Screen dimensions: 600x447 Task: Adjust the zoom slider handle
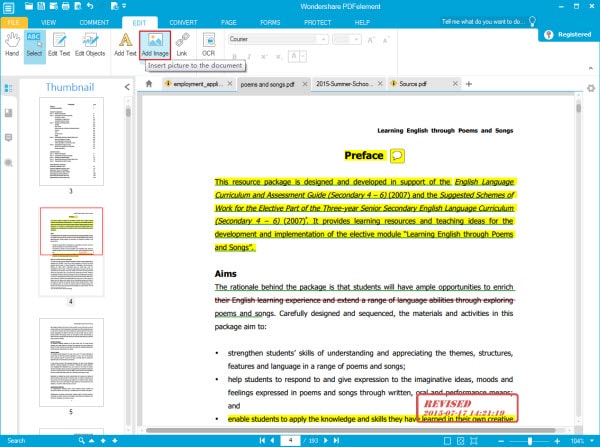(x=530, y=441)
